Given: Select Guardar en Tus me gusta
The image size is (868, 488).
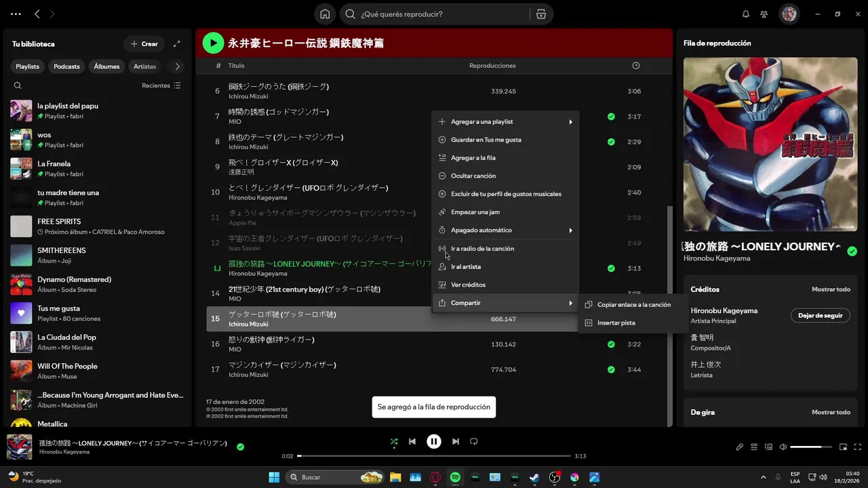Looking at the screenshot, I should click(x=506, y=140).
